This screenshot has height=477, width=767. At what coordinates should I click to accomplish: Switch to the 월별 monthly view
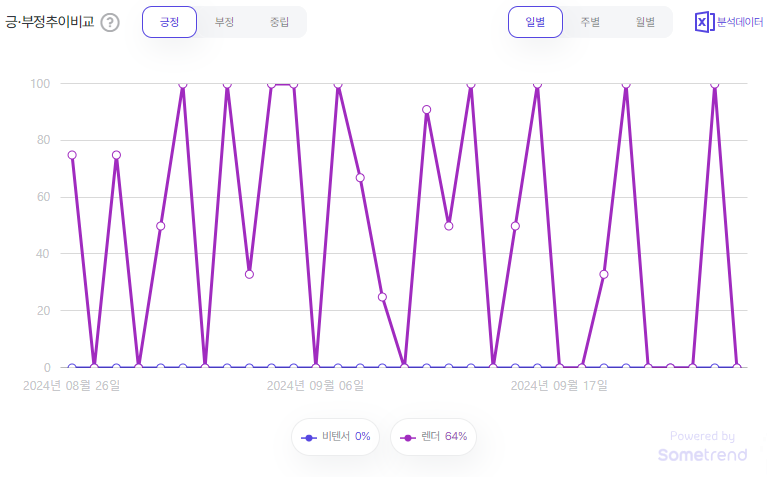coord(645,22)
